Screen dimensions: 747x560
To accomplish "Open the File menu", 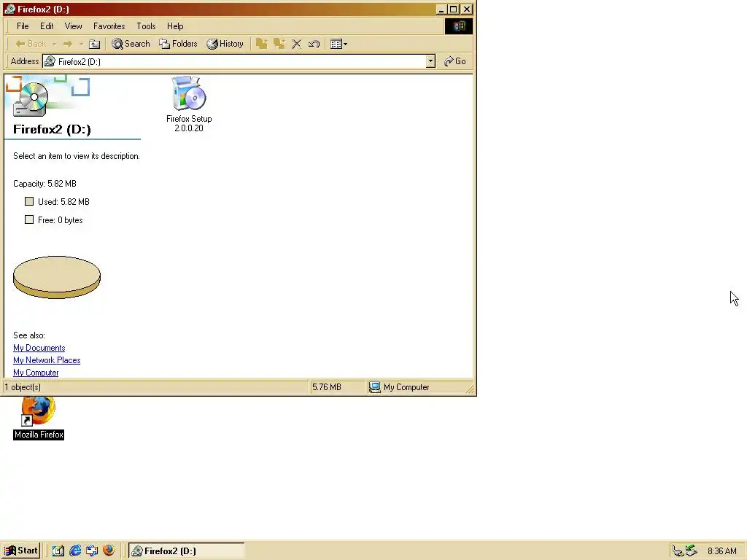I will [23, 26].
